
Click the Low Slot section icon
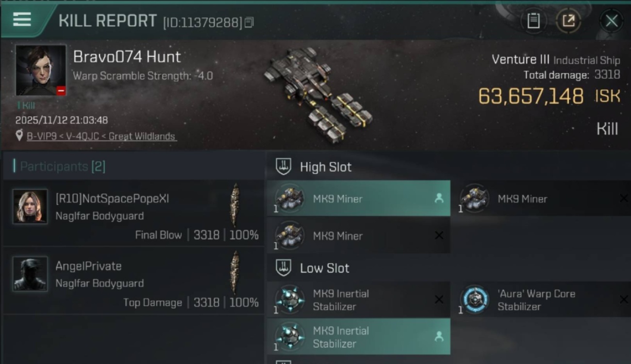point(283,268)
